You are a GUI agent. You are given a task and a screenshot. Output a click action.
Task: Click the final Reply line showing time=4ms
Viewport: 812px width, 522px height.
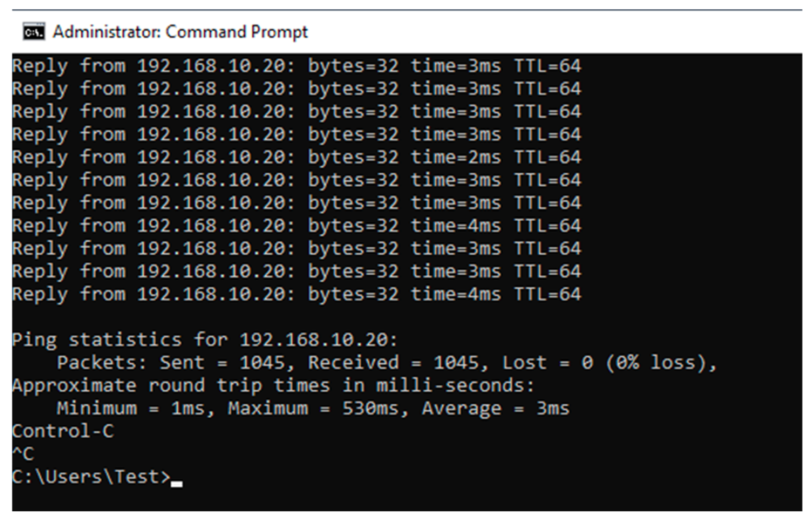pos(297,294)
